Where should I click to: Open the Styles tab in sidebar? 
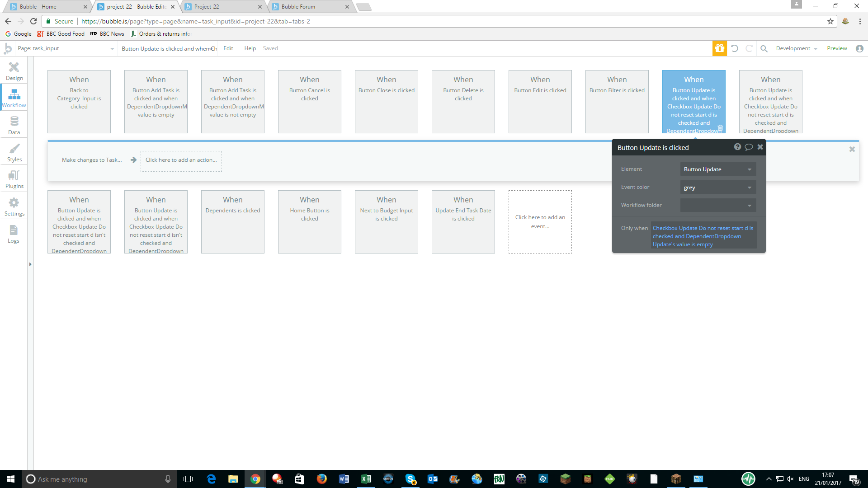pyautogui.click(x=14, y=152)
